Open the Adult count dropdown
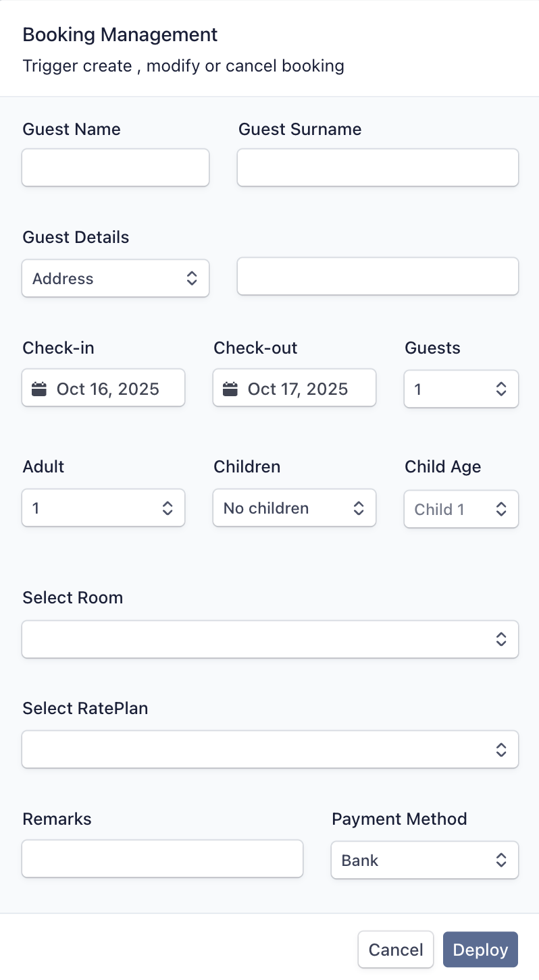 coord(103,508)
